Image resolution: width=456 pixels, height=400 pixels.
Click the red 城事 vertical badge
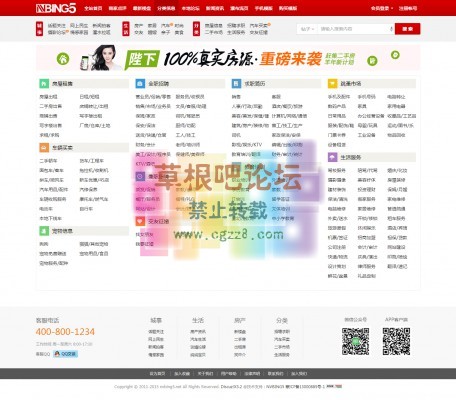click(x=39, y=29)
